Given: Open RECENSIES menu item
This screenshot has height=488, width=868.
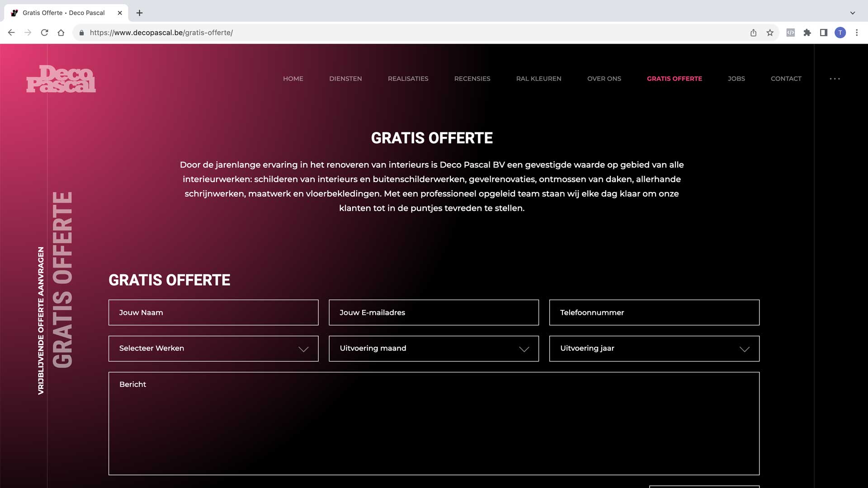Looking at the screenshot, I should pyautogui.click(x=472, y=79).
